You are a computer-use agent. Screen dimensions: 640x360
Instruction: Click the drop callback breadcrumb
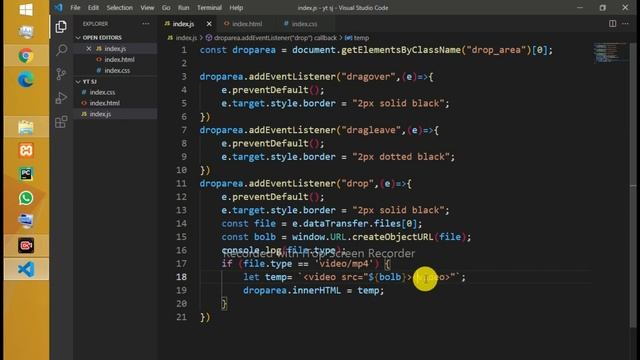(271, 38)
